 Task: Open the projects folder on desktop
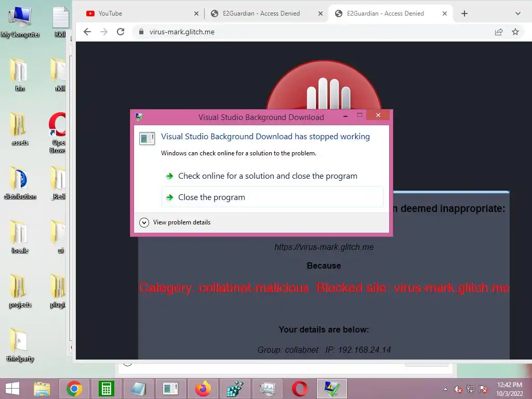pos(20,291)
